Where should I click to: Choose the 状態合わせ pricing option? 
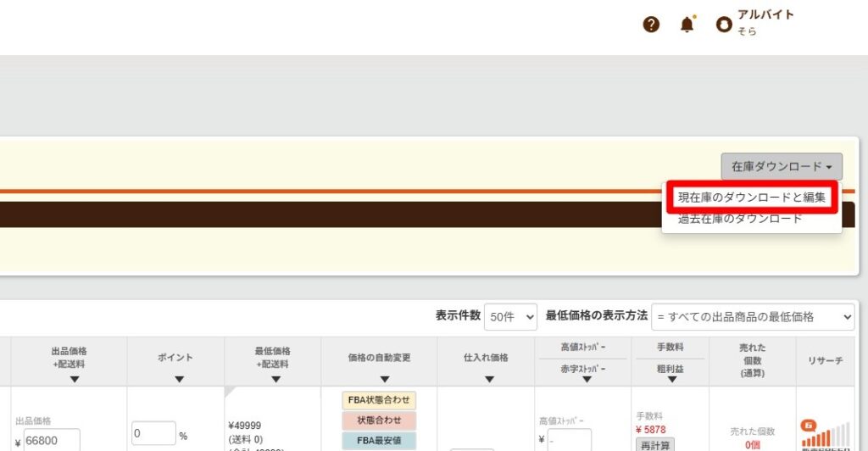pyautogui.click(x=379, y=420)
